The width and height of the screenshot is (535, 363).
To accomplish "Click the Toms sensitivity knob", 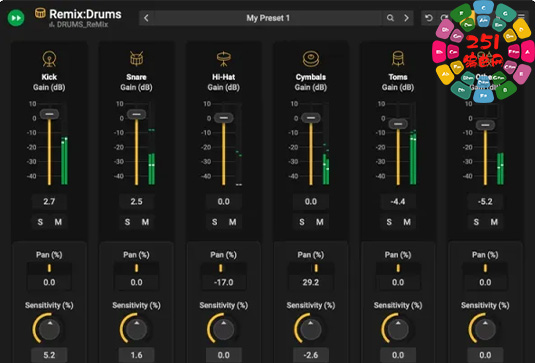I will coord(398,329).
